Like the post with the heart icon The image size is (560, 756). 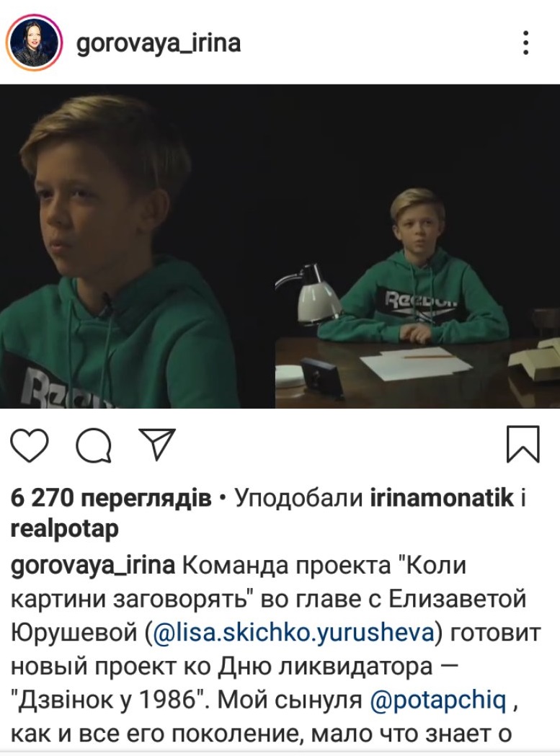[30, 445]
